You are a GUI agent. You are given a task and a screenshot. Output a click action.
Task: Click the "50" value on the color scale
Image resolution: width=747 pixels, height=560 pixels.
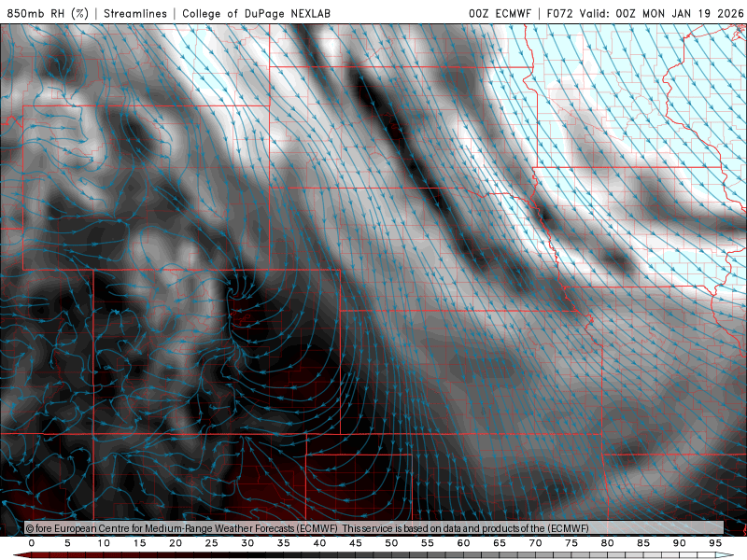pos(391,543)
